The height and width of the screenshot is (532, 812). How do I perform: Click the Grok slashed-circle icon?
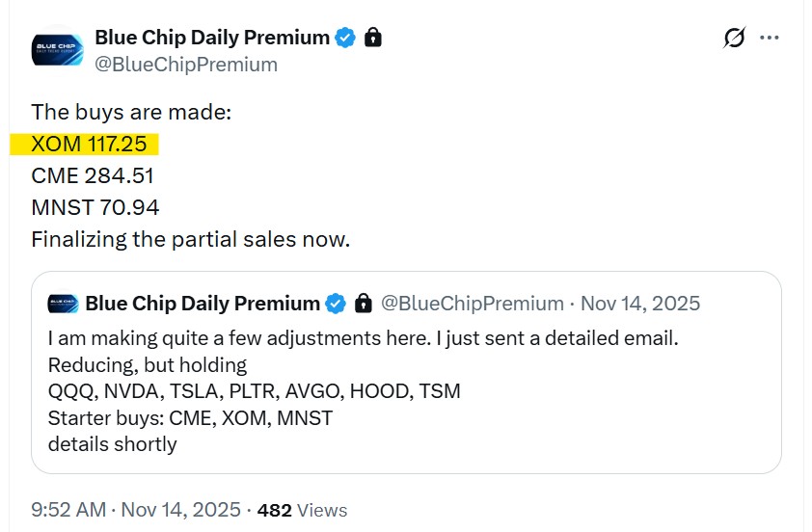[x=734, y=38]
